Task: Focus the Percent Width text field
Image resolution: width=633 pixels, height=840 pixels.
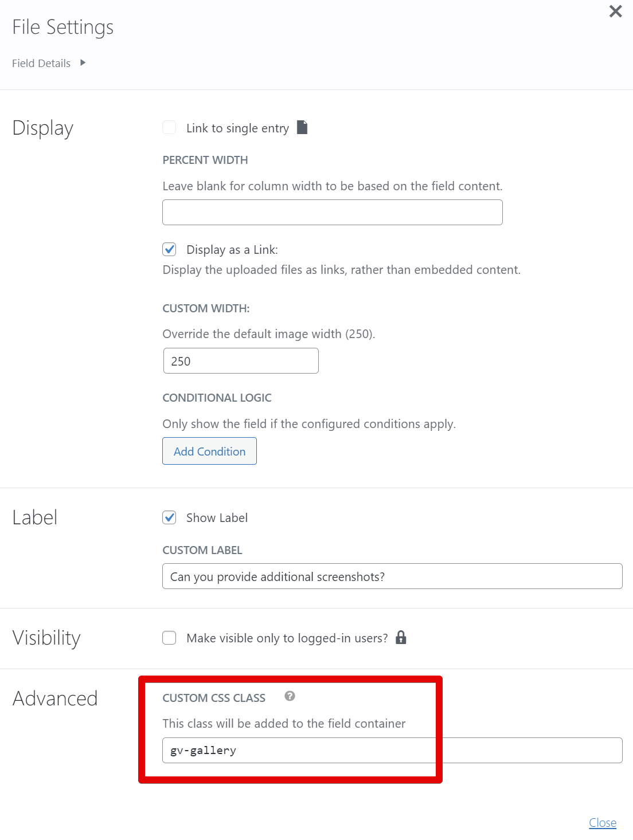Action: pyautogui.click(x=333, y=213)
